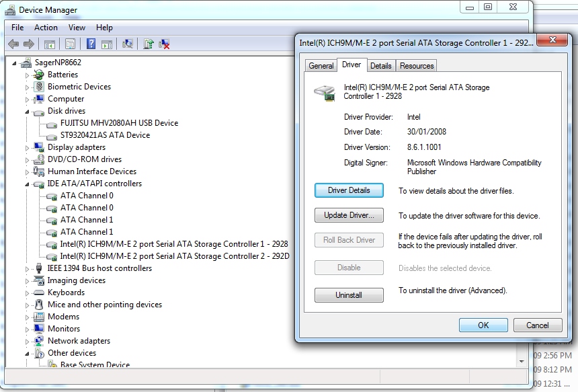
Task: Click the SagerNP8662 computer root icon
Action: [26, 63]
